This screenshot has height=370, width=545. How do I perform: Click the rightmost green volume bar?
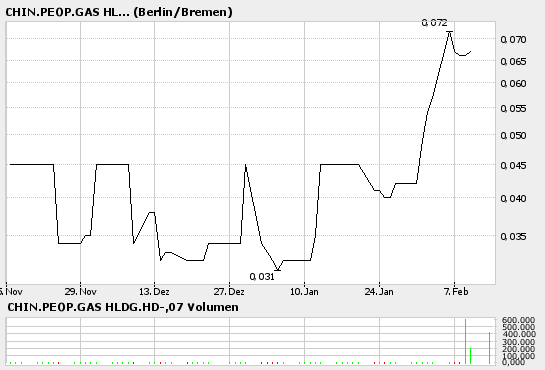click(x=489, y=348)
